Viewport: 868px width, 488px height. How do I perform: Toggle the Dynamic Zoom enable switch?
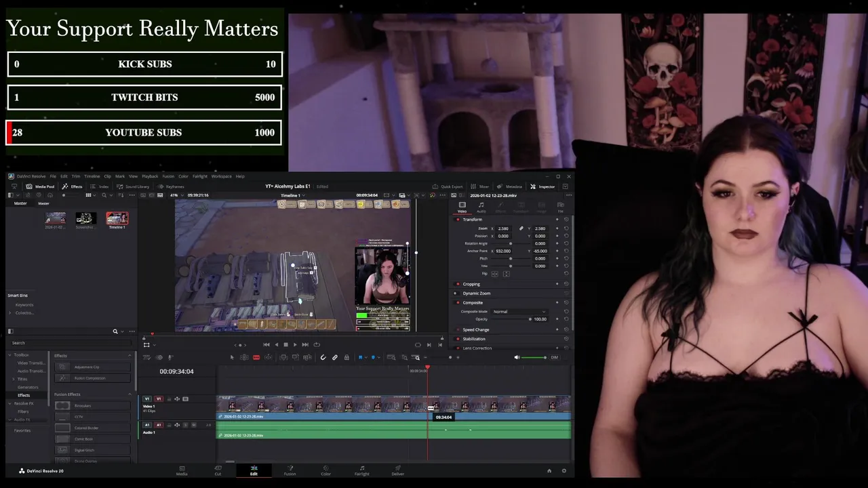456,293
